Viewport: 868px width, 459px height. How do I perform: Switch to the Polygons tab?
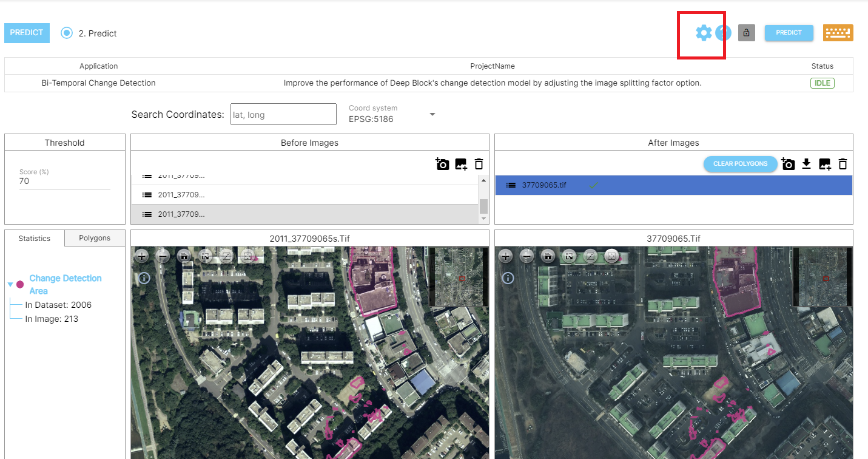point(95,238)
